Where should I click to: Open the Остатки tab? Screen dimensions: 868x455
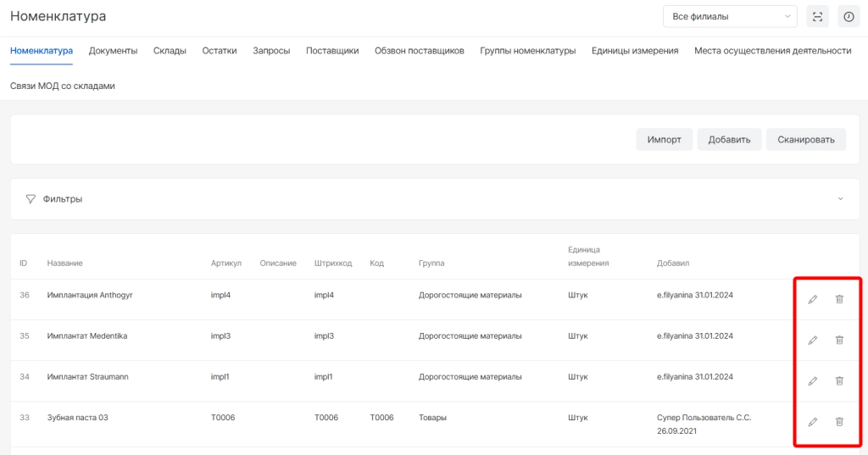click(220, 51)
